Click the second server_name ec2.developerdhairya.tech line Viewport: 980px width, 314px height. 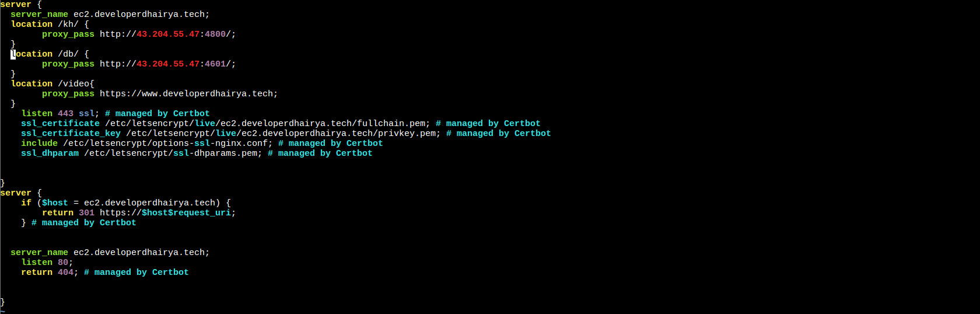click(110, 252)
